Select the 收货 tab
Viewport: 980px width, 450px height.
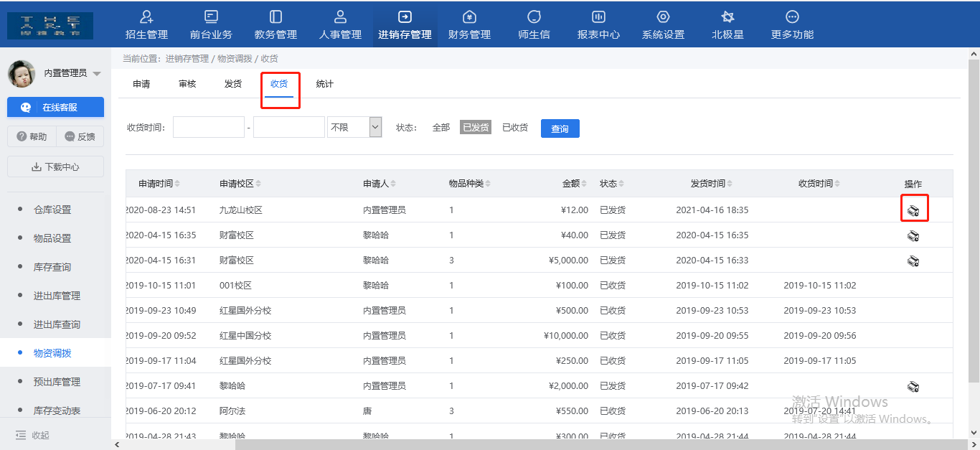coord(279,84)
